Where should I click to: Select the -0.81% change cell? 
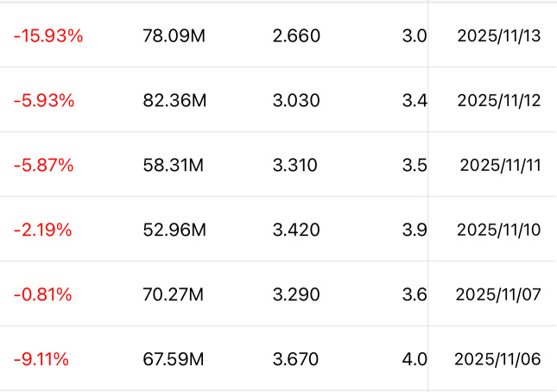point(42,294)
